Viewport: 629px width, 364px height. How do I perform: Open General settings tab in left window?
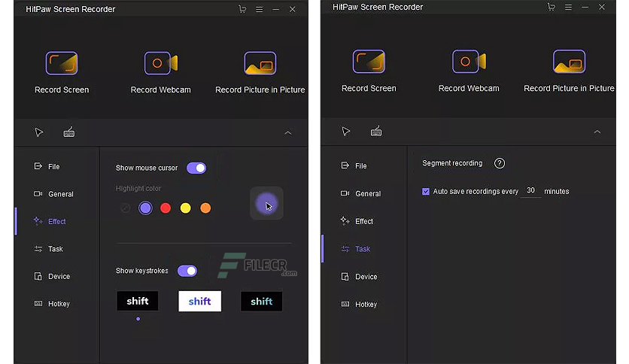[x=53, y=194]
